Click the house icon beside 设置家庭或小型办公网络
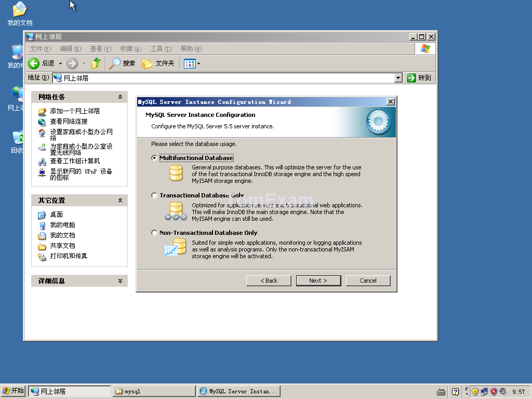The width and height of the screenshot is (532, 399). point(42,132)
